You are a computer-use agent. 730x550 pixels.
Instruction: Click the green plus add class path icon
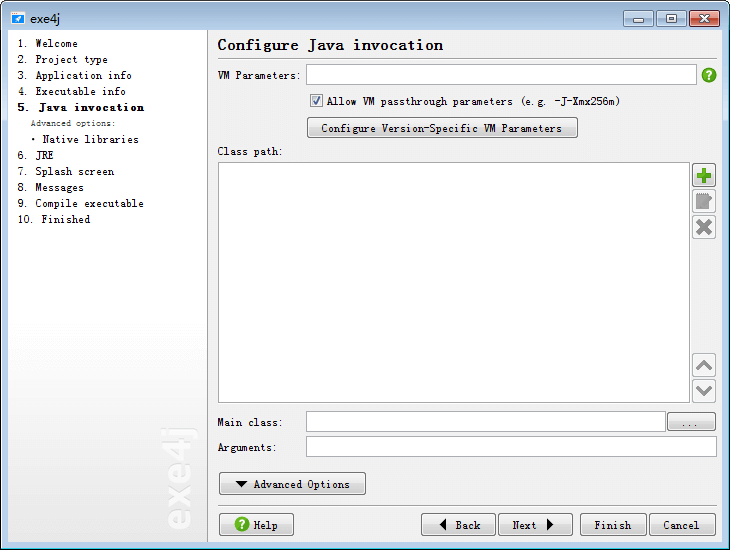pyautogui.click(x=704, y=176)
